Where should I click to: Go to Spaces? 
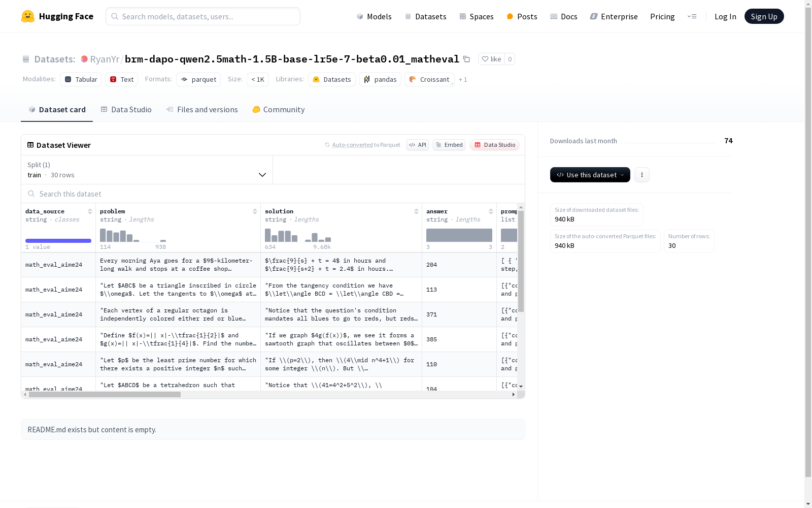coord(476,16)
